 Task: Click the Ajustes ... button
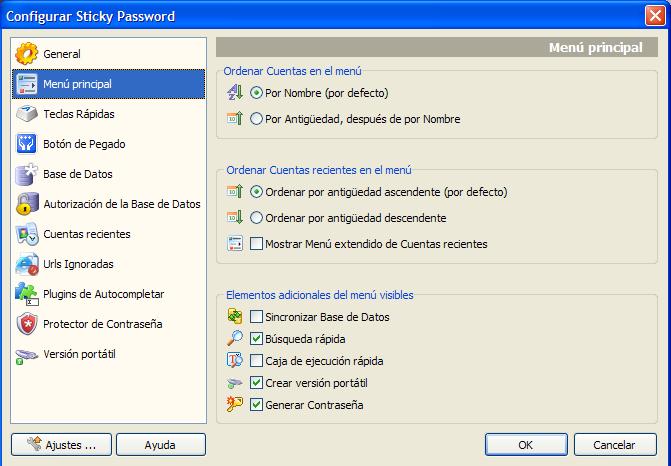click(x=62, y=445)
